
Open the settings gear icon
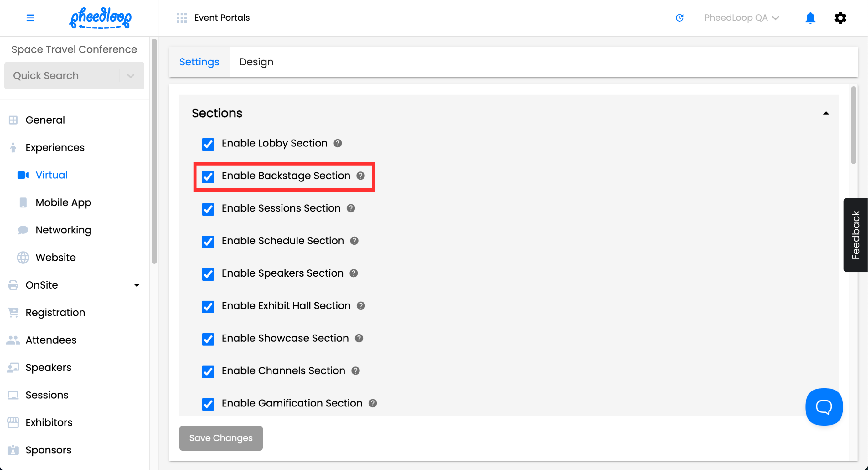click(840, 18)
